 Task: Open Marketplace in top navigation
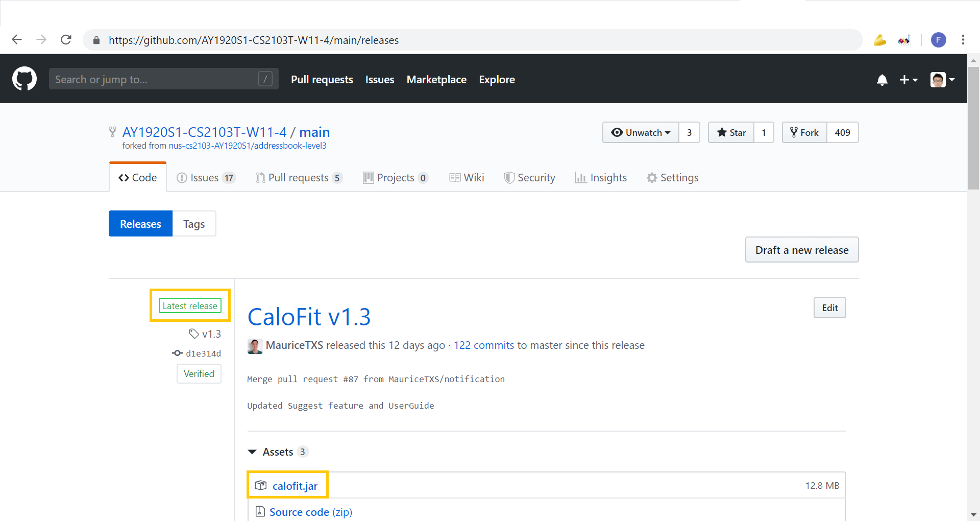coord(436,80)
